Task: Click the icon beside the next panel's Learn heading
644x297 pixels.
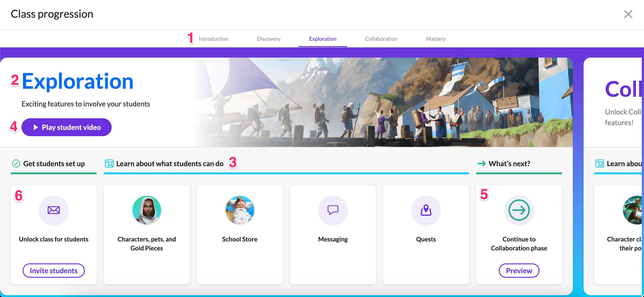Action: pos(599,164)
